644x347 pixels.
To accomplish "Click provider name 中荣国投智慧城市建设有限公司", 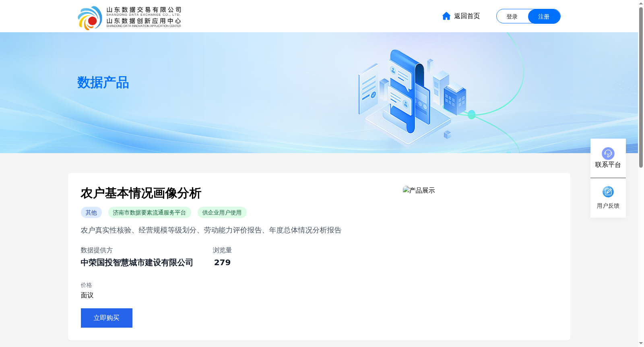I will (x=137, y=263).
